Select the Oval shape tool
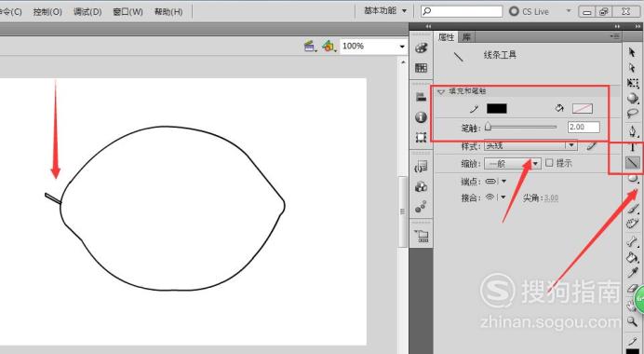 633,178
